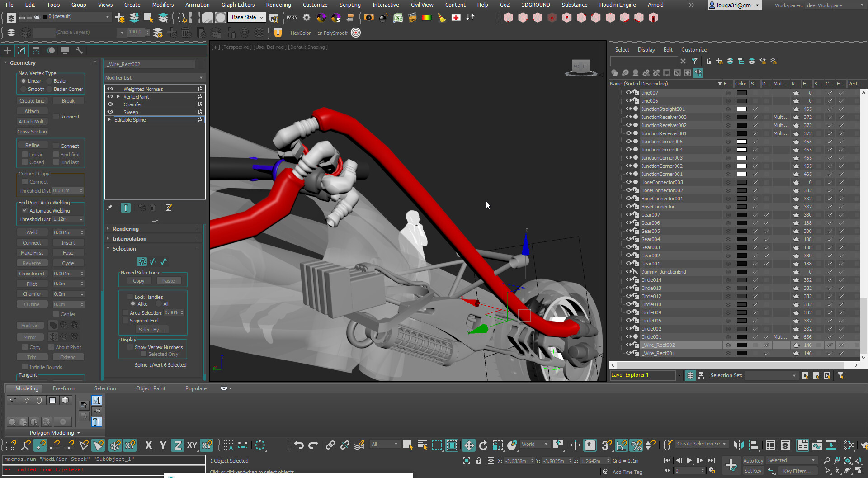Constrain transforms to the Z axis
The height and width of the screenshot is (478, 868).
coord(177,445)
